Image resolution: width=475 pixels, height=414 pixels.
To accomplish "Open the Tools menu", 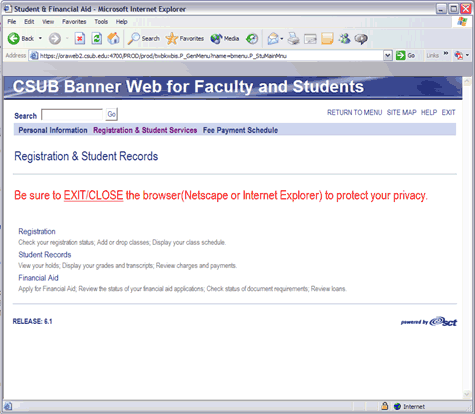I will [101, 22].
